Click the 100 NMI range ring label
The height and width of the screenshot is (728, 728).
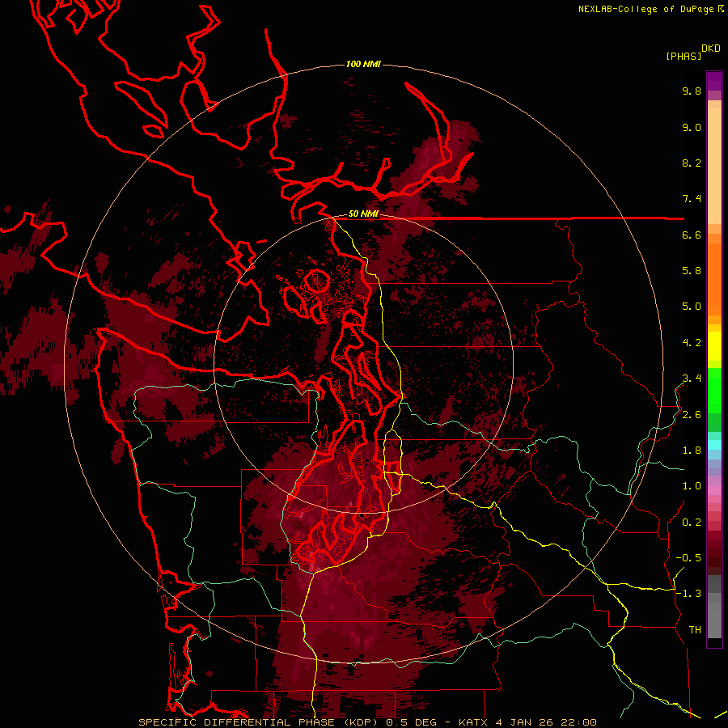coord(363,64)
